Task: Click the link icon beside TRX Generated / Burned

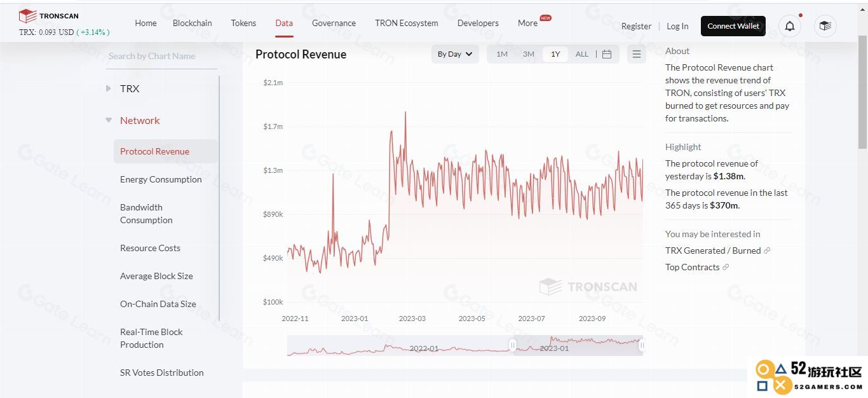Action: click(x=767, y=250)
